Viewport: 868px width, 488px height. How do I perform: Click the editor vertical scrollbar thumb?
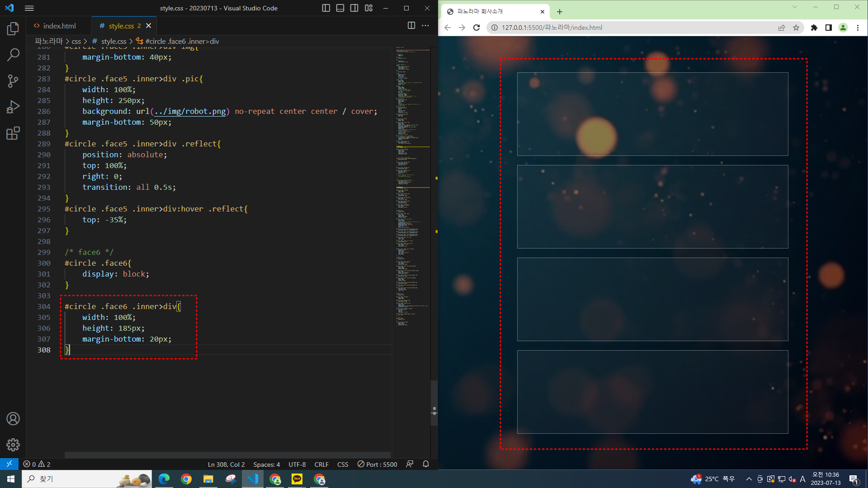[434, 403]
